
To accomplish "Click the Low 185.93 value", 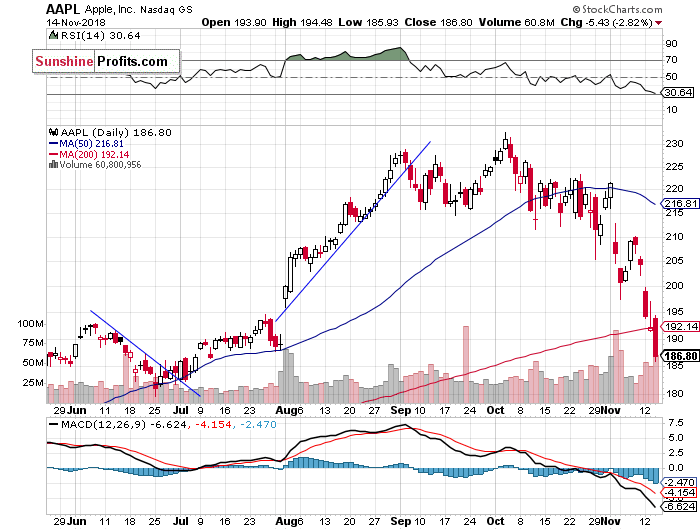I will 368,22.
